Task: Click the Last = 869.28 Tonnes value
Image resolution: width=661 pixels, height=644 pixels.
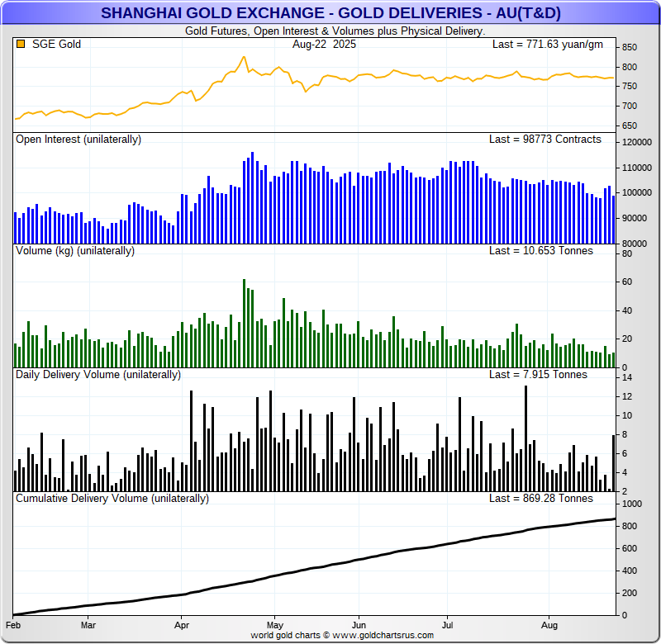Action: pyautogui.click(x=541, y=499)
